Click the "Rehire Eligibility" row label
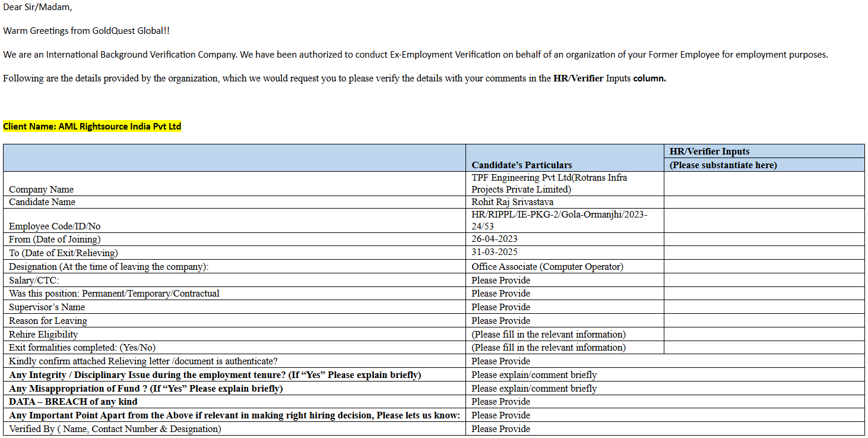 (43, 335)
